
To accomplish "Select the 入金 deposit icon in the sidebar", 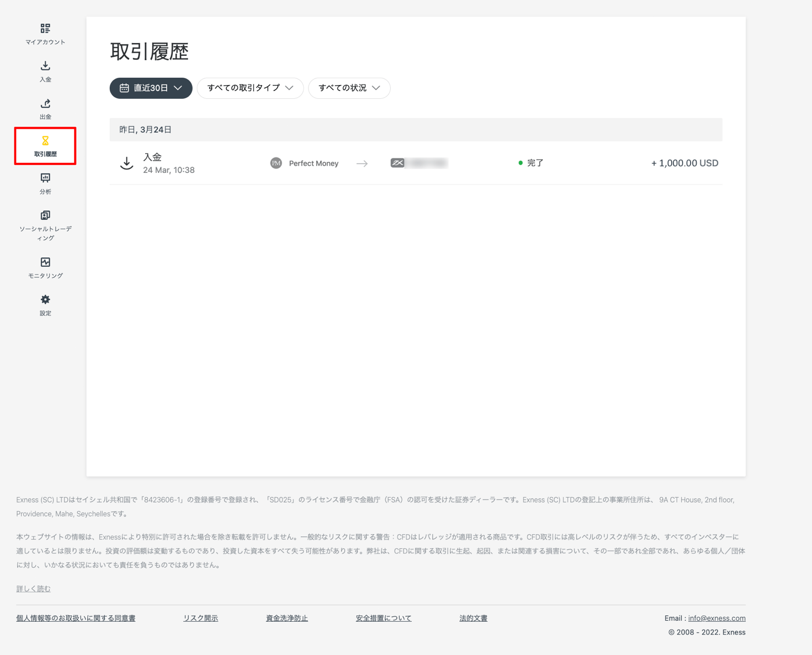I will [x=45, y=65].
